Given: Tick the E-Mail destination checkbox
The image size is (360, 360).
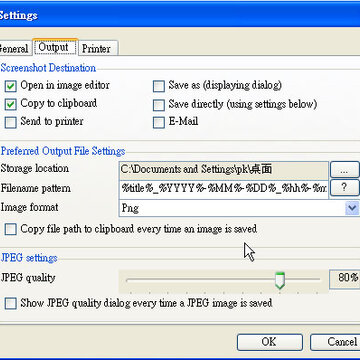Looking at the screenshot, I should point(159,123).
